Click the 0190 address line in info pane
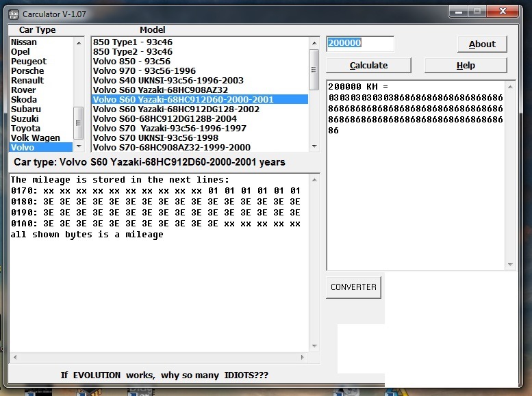Viewport: 532px width, 396px height. point(155,213)
